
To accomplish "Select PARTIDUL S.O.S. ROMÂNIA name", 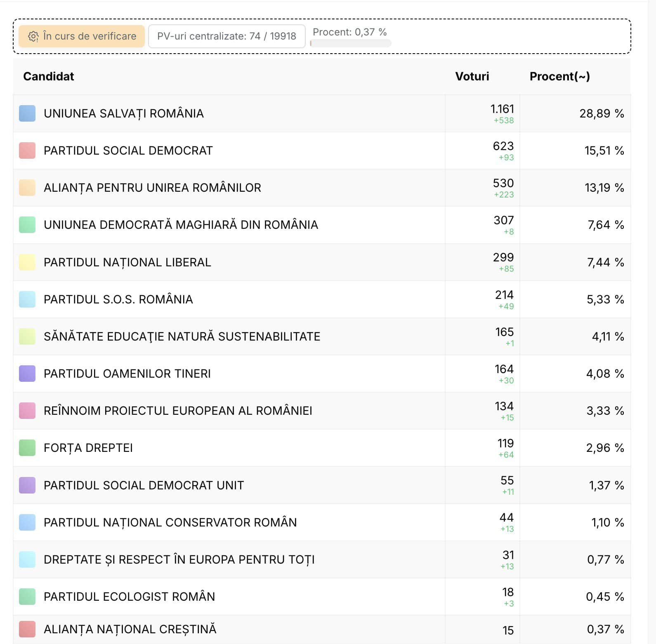I will 118,299.
